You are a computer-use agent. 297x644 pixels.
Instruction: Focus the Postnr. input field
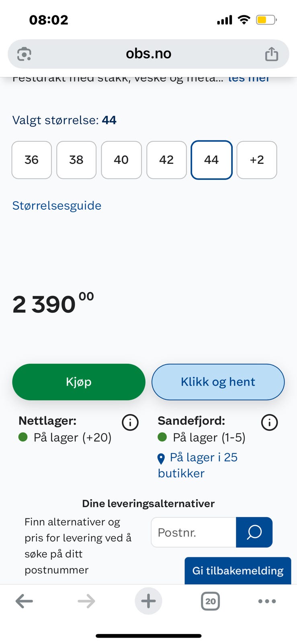(194, 532)
